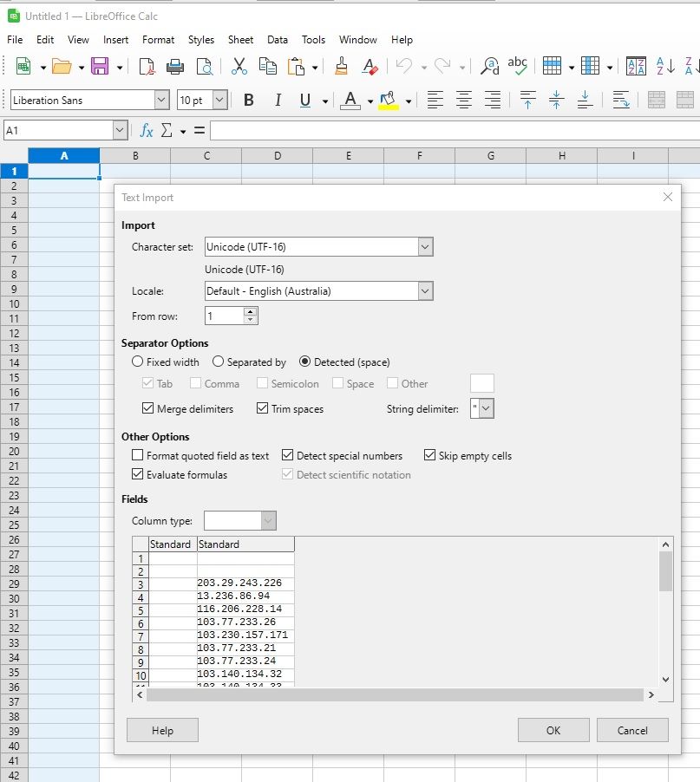Open the Data menu

pos(277,40)
